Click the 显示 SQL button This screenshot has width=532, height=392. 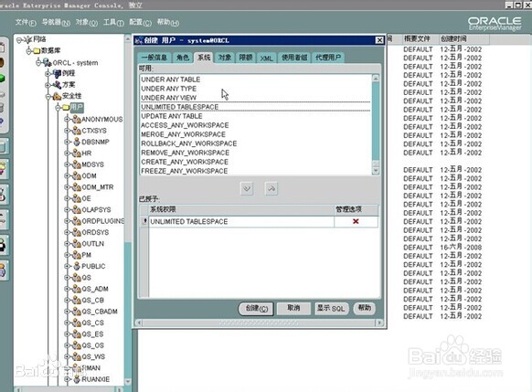point(331,308)
